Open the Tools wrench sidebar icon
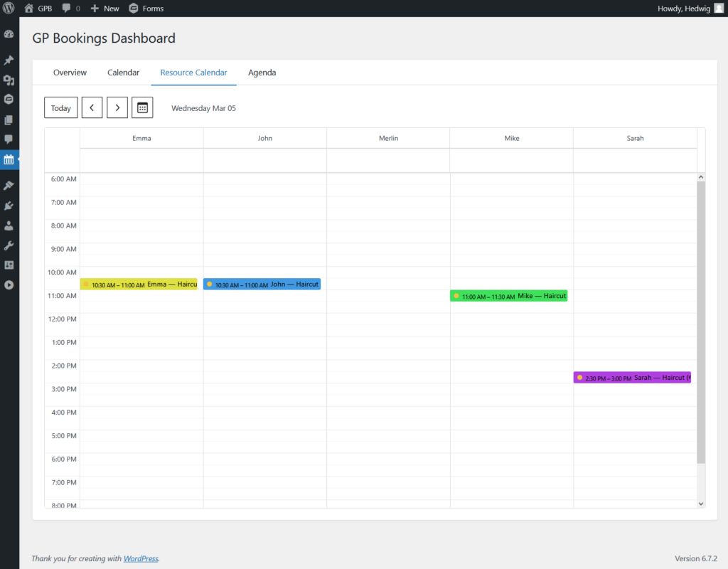This screenshot has height=569, width=728. click(9, 245)
